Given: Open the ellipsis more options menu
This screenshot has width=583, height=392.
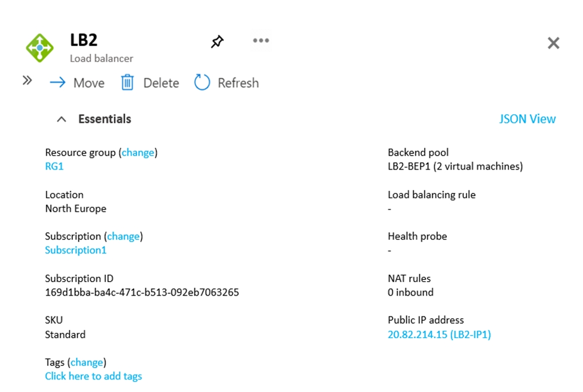Looking at the screenshot, I should pyautogui.click(x=261, y=40).
